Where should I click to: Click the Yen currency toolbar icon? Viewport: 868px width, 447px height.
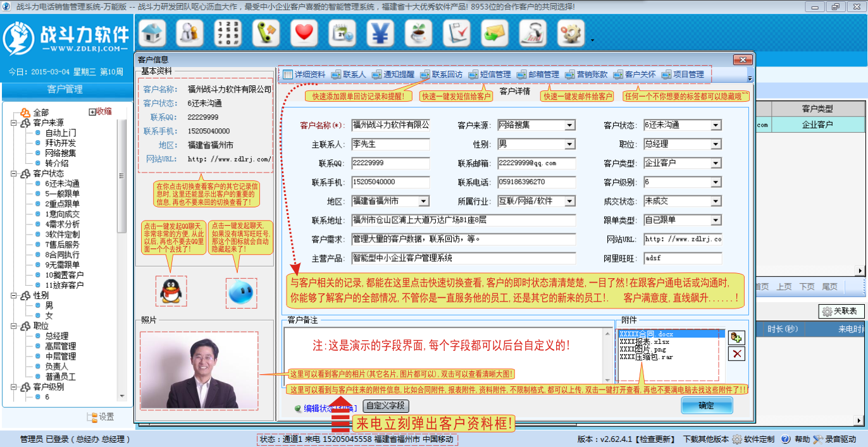click(380, 33)
